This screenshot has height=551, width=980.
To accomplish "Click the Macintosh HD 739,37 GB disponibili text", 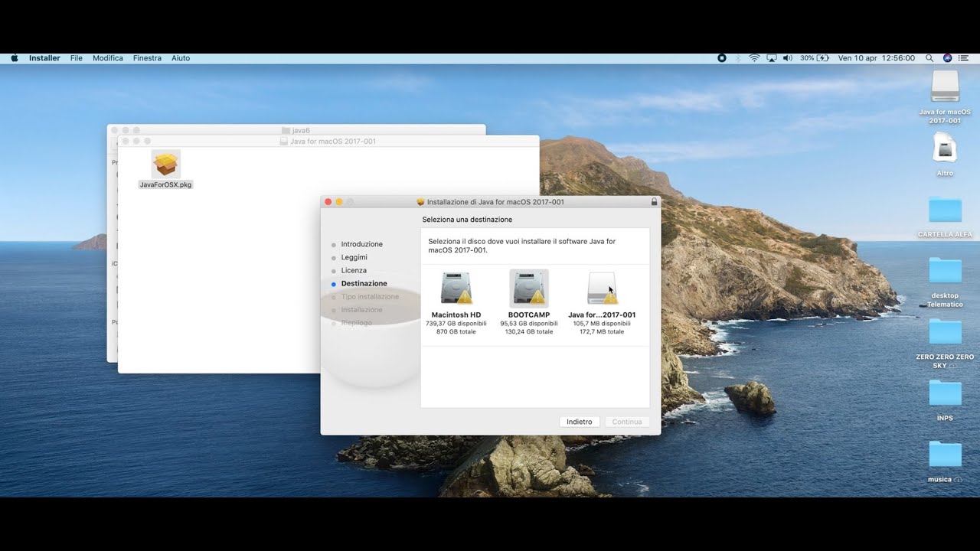I will 456,323.
